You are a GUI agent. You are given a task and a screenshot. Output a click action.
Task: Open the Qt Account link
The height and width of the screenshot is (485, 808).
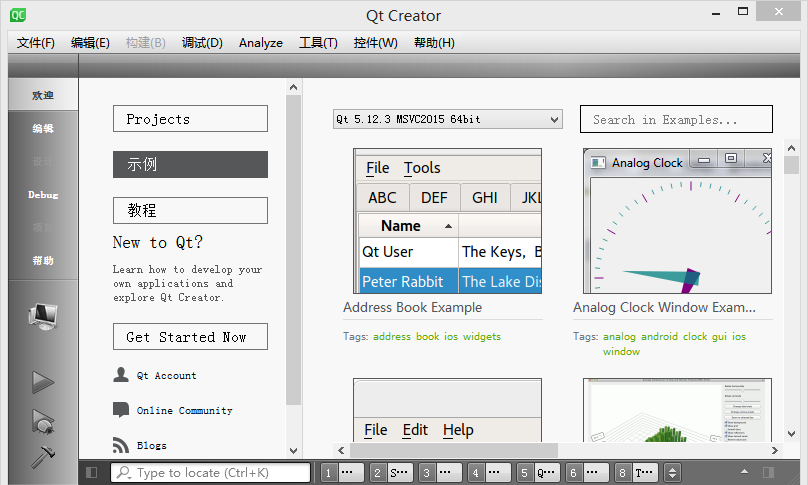166,376
